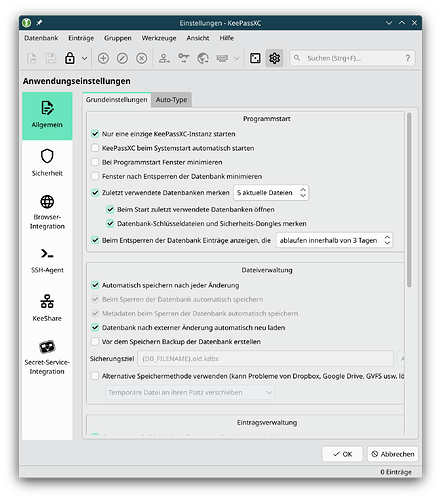Switch to the Auto-Type tab
This screenshot has width=441, height=500.
(171, 100)
